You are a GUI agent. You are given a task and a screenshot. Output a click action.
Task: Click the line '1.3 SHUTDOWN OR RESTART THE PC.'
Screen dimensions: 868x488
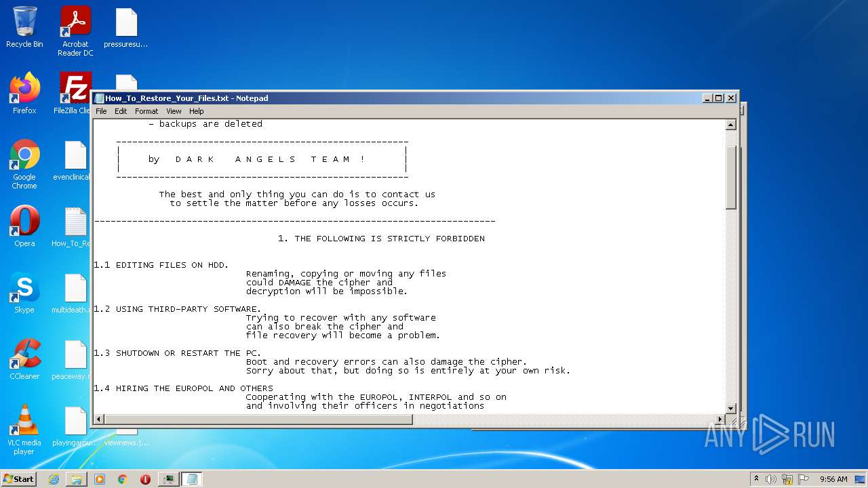click(x=178, y=353)
